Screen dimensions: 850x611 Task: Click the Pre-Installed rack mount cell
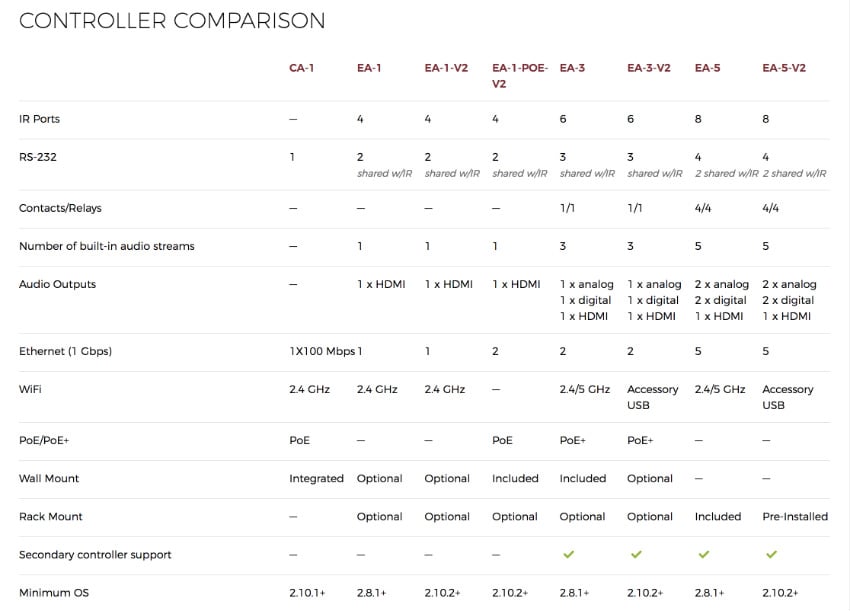pos(795,517)
